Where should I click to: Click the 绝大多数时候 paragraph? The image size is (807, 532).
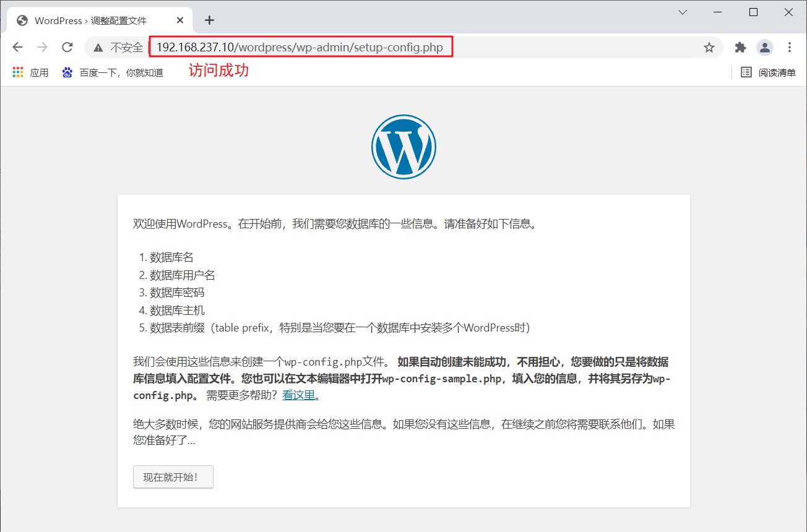403,432
